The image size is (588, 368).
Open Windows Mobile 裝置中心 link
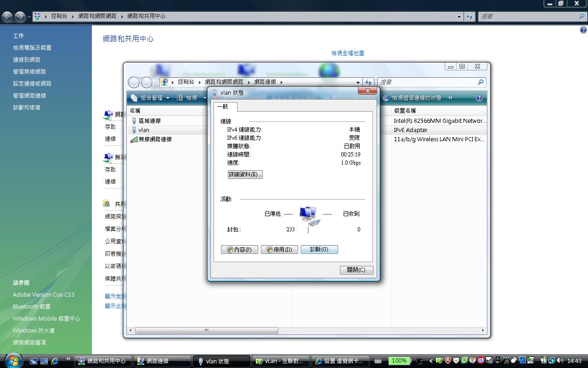[x=46, y=319]
